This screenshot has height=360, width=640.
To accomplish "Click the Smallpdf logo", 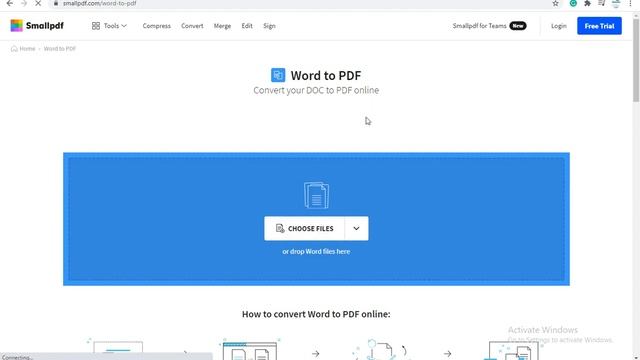I will [37, 26].
